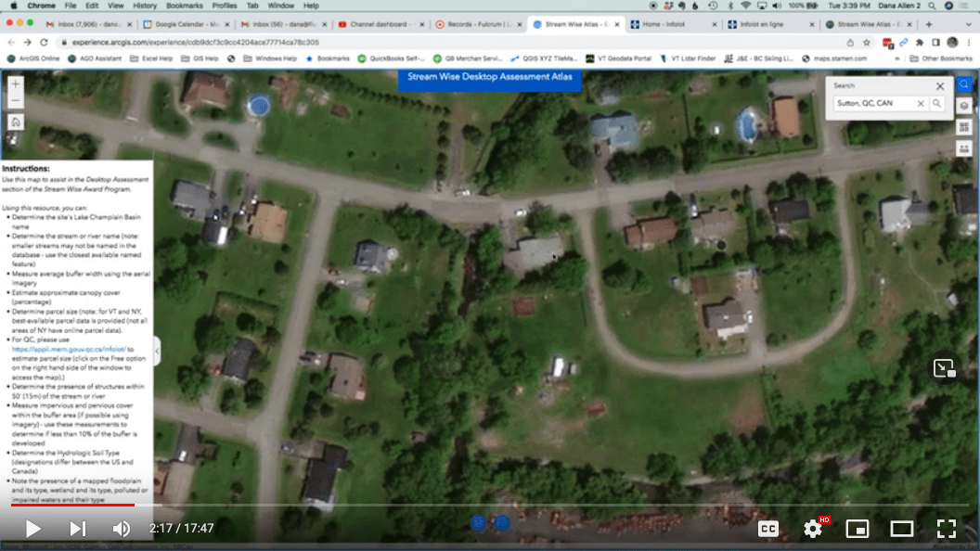Open the Bookmarks menu in menu bar

(185, 6)
